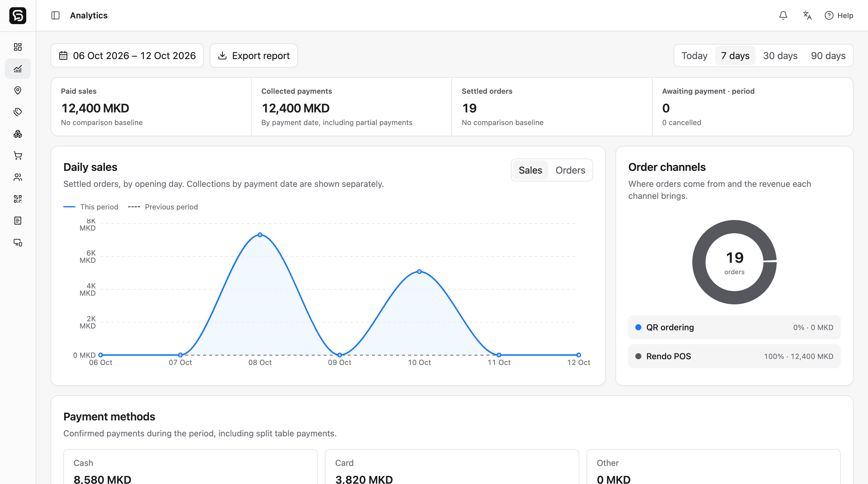Click the Card payment method card
This screenshot has width=868, height=484.
tap(452, 467)
